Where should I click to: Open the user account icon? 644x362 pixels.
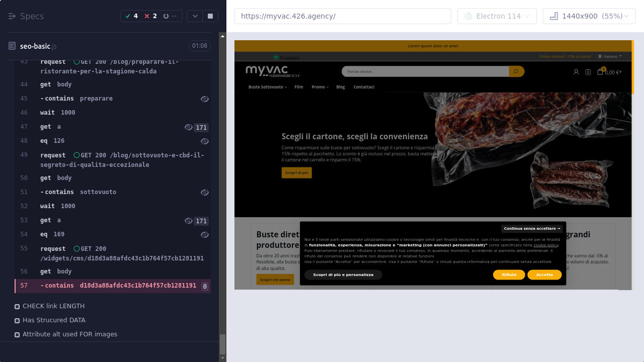pos(576,72)
